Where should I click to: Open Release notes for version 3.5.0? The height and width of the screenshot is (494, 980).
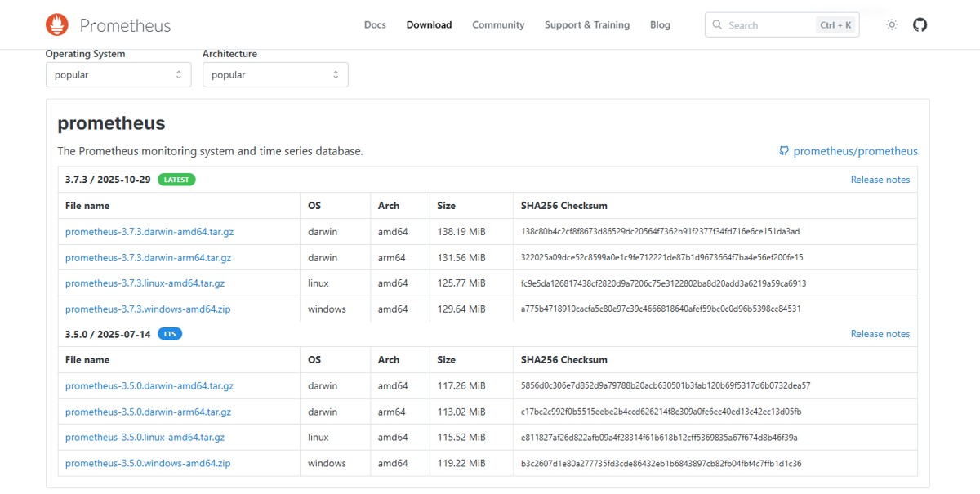point(880,334)
